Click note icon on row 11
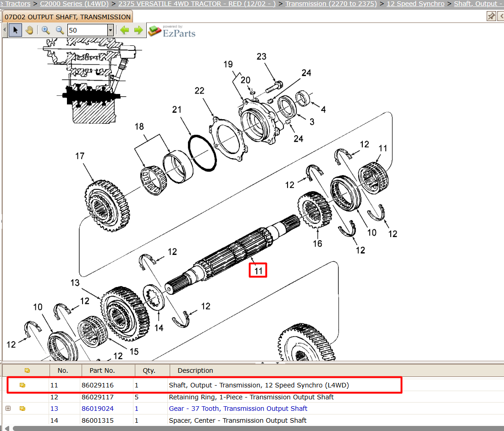Viewport: 504px width, 431px height. coord(22,385)
